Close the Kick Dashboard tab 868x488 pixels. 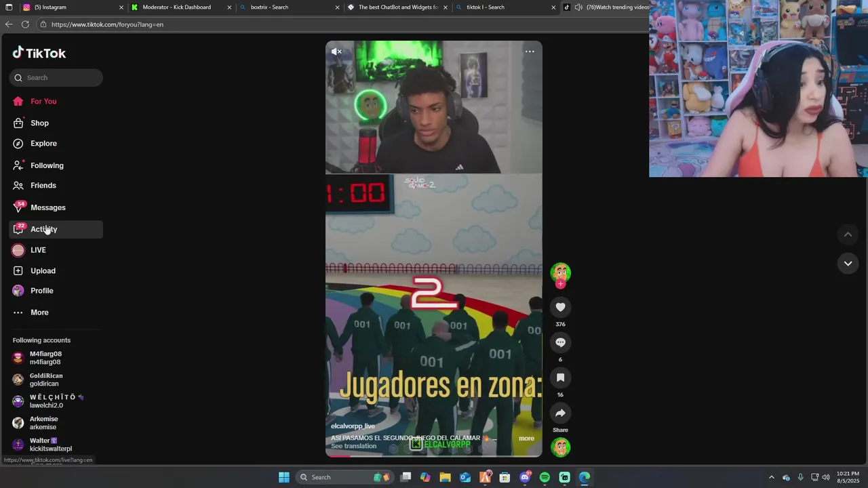[x=229, y=7]
